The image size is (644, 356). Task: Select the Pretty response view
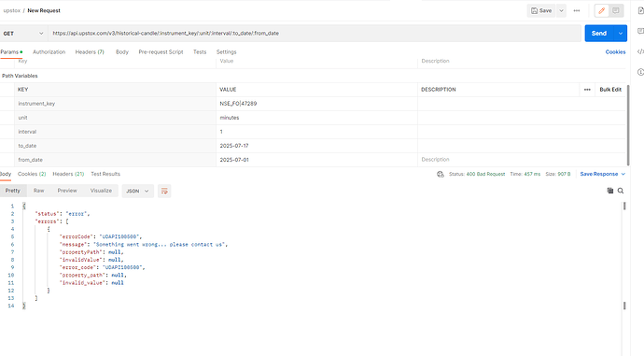13,191
